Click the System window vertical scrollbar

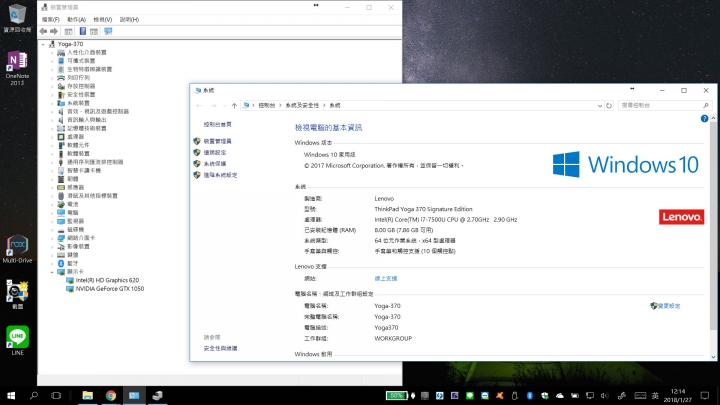[713, 225]
